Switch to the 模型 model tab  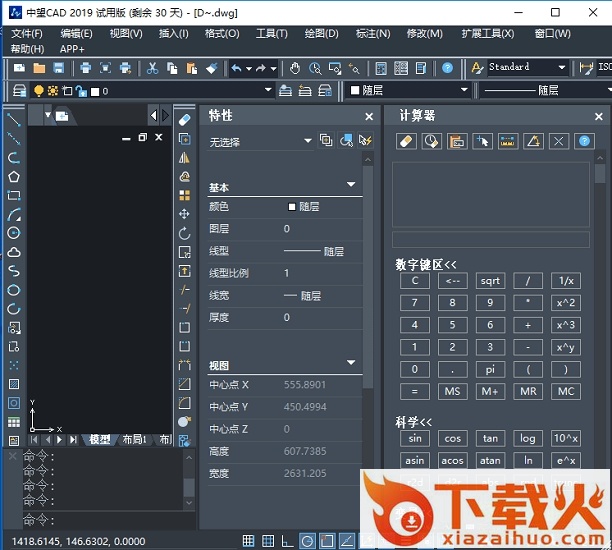[100, 440]
